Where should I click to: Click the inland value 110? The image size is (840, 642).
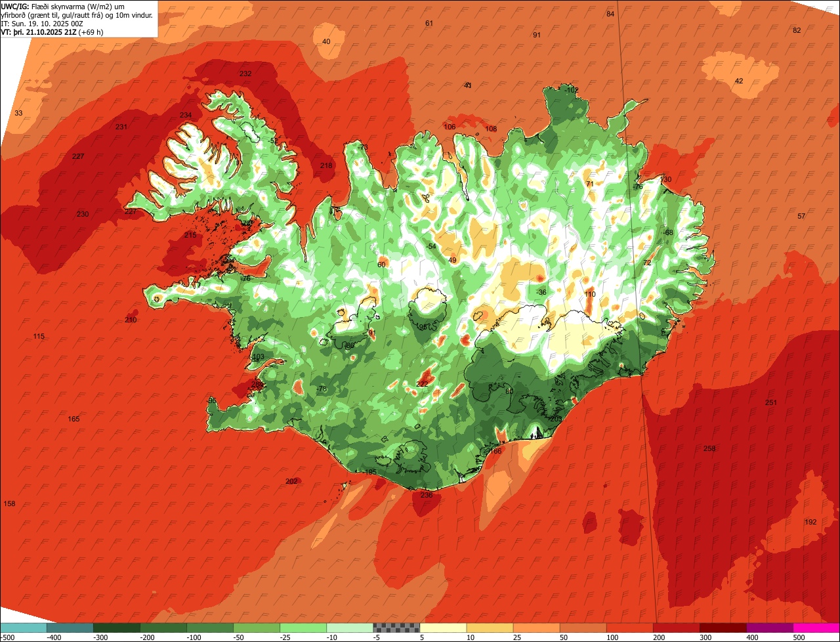[x=590, y=295]
